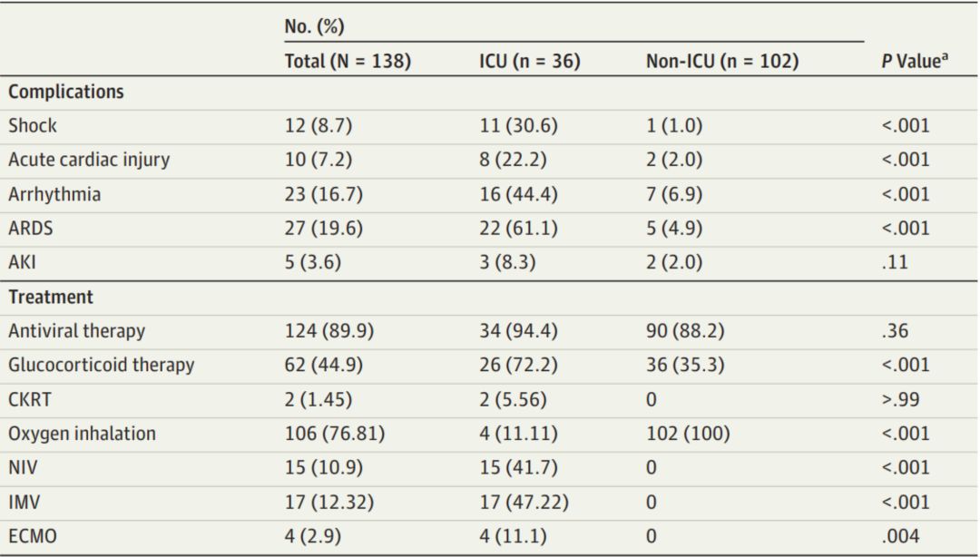The image size is (980, 557).
Task: Click the P Value column header
Action: 912,63
